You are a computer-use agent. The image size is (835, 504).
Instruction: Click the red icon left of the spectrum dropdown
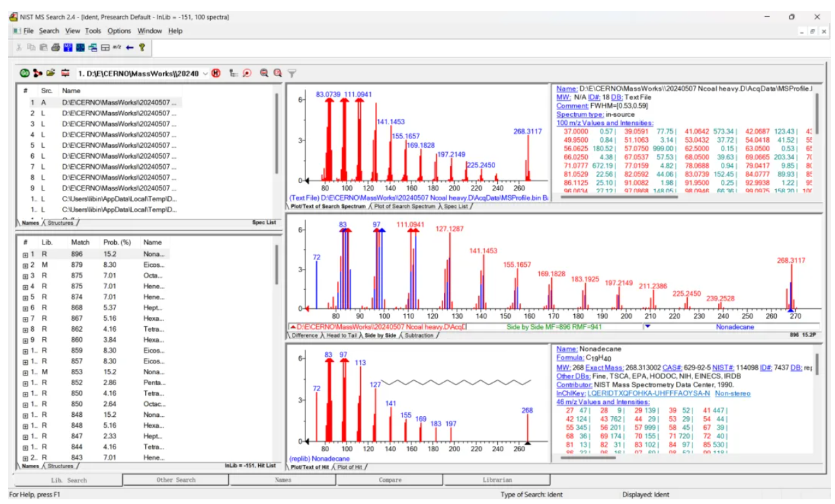pyautogui.click(x=66, y=73)
